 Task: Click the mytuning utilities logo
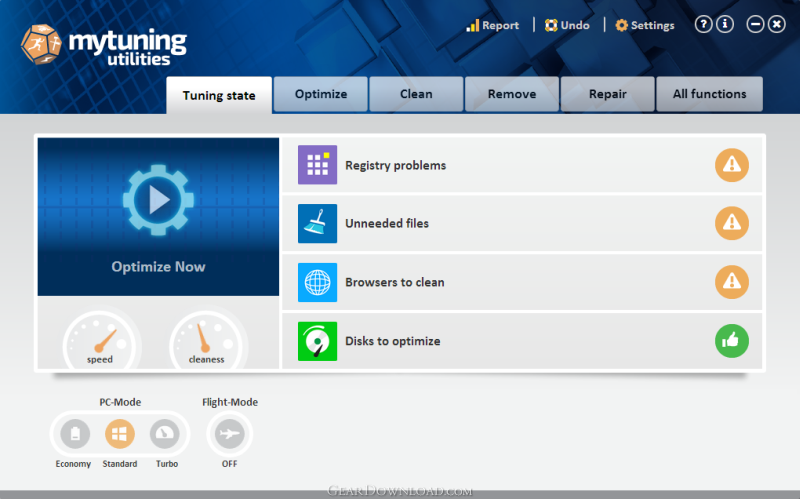104,45
